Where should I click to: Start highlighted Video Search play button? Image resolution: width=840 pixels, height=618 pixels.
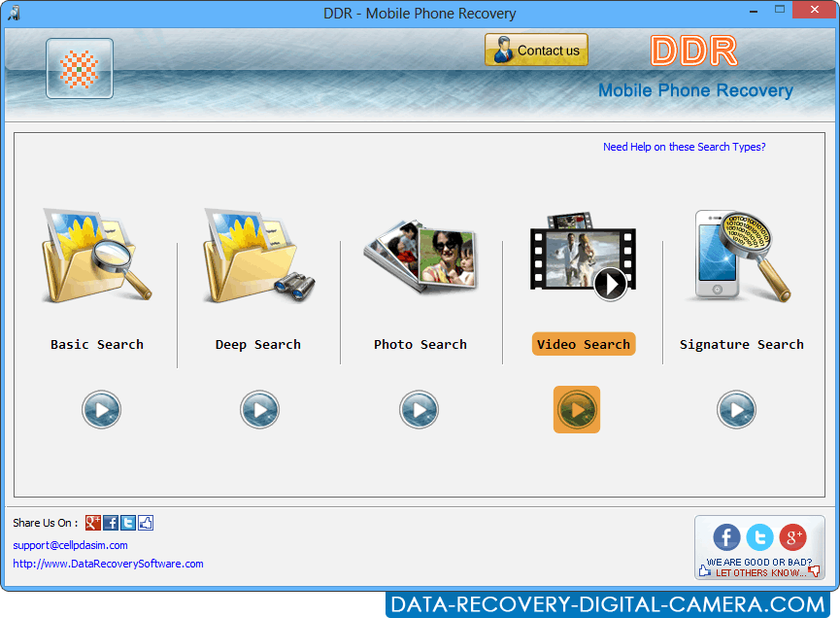pos(577,409)
